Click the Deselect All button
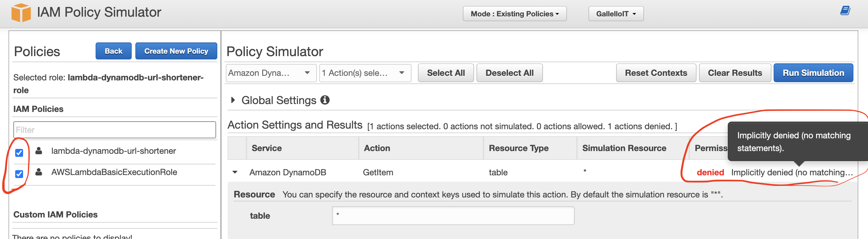Viewport: 868px width, 239px height. 510,73
